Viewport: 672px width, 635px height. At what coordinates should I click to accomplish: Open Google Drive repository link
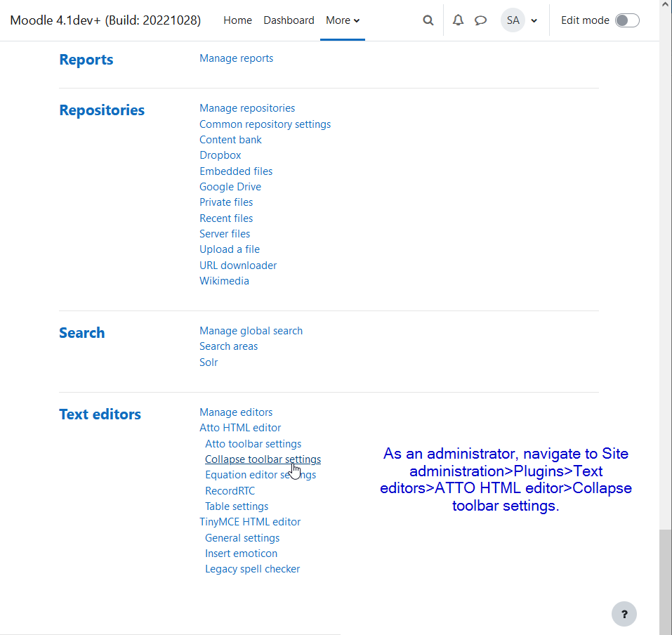coord(230,187)
